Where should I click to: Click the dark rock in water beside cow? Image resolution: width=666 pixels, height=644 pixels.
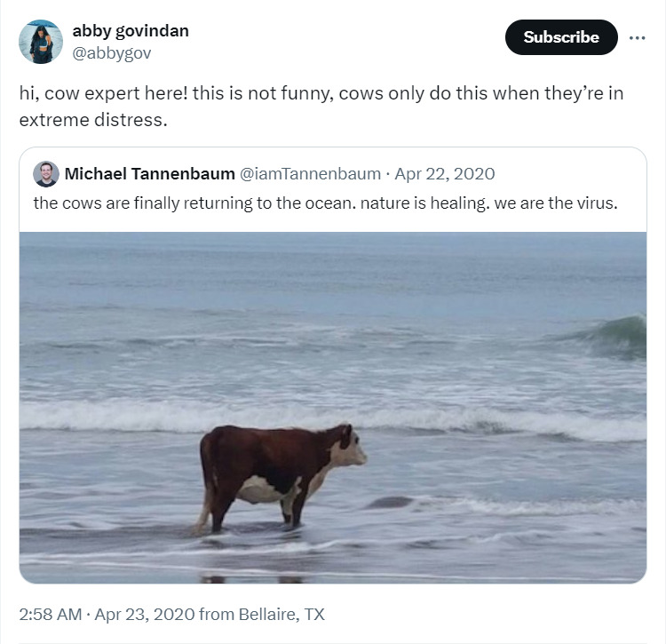(390, 503)
